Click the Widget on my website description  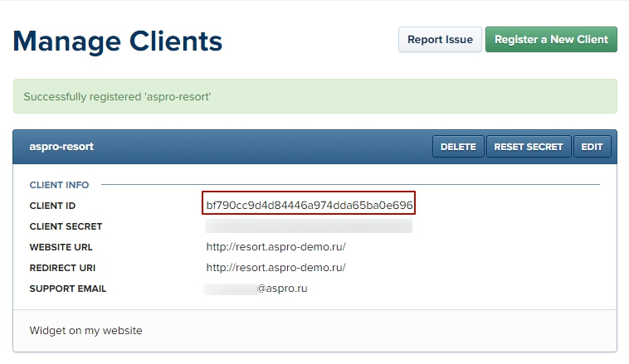point(85,331)
